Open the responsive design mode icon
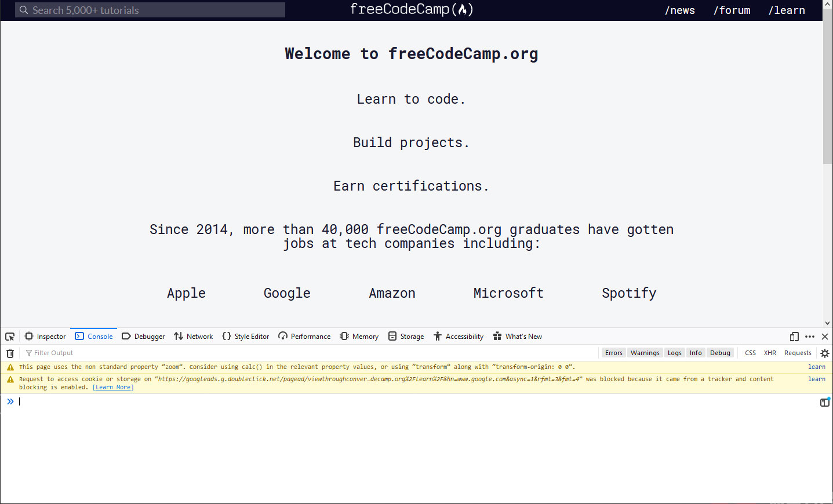Viewport: 833px width, 504px height. click(794, 336)
